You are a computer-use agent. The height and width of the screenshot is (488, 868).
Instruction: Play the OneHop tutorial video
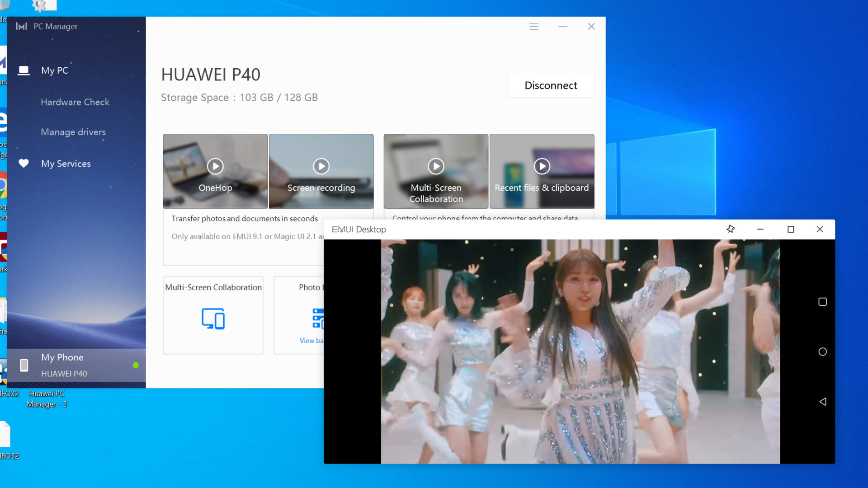pos(215,166)
